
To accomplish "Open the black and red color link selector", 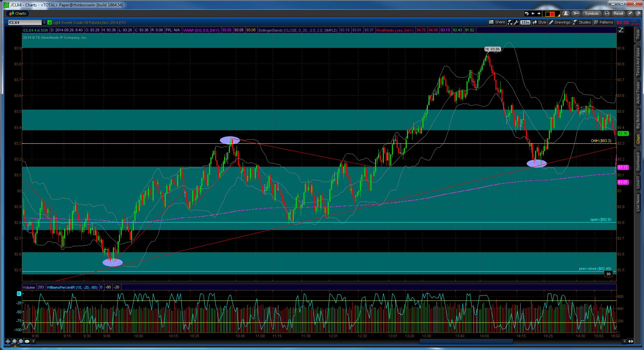I will point(552,14).
